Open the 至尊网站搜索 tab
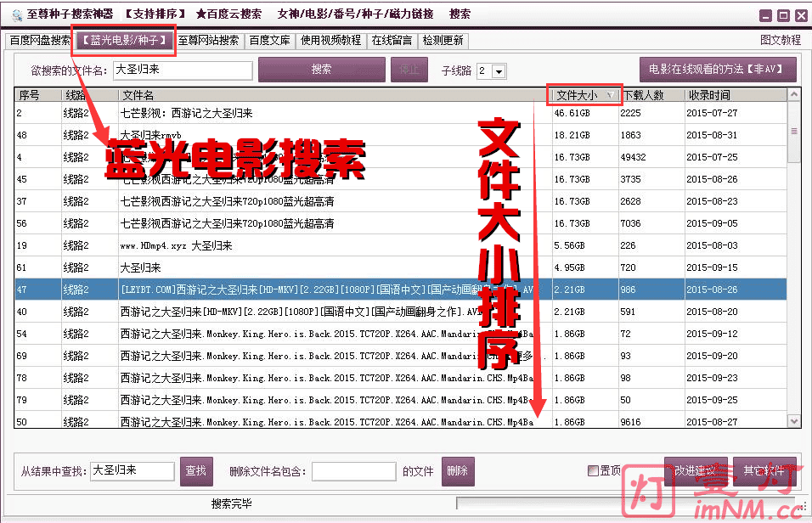Screen dimensions: 812x523 pyautogui.click(x=212, y=40)
